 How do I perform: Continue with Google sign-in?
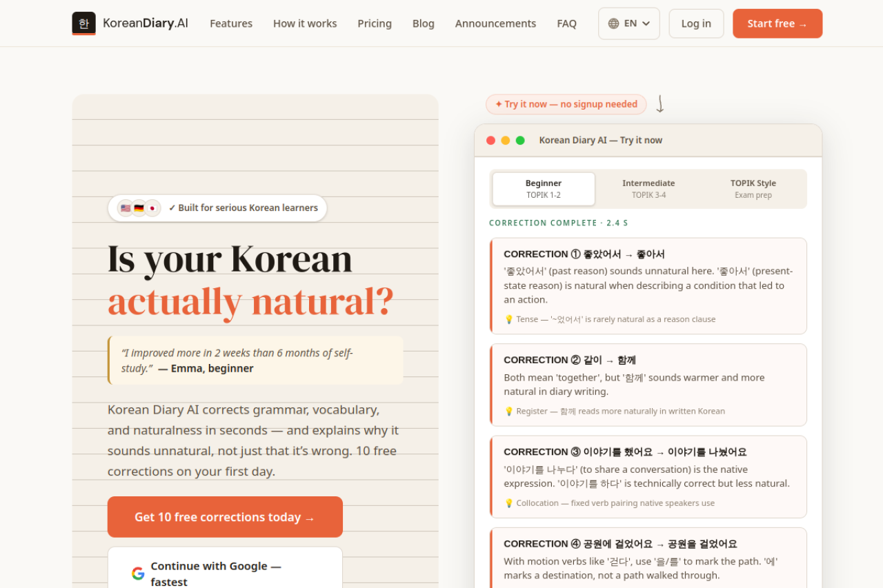click(225, 567)
